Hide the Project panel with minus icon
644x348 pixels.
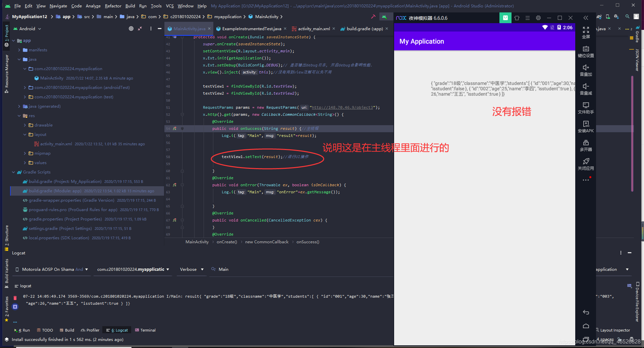tap(160, 29)
